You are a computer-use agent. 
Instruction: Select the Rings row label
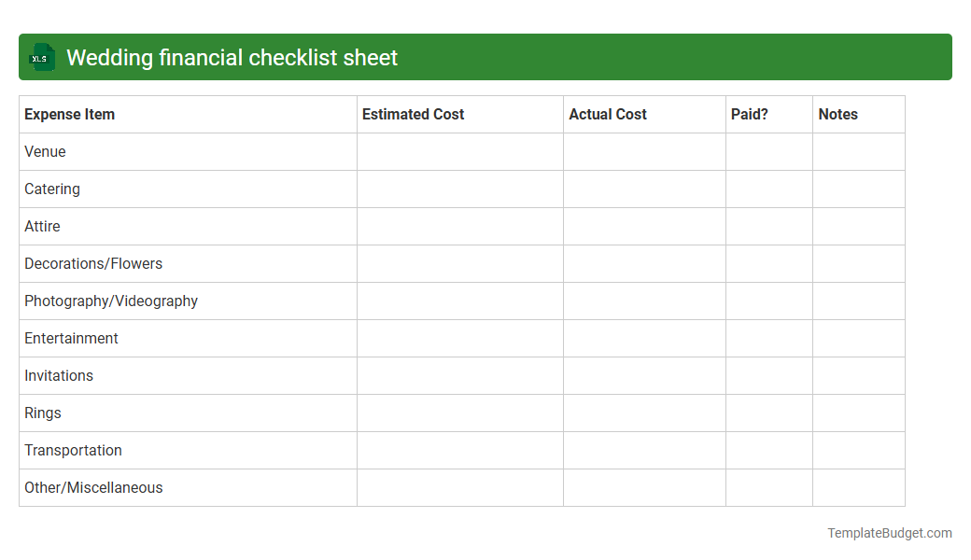[42, 413]
